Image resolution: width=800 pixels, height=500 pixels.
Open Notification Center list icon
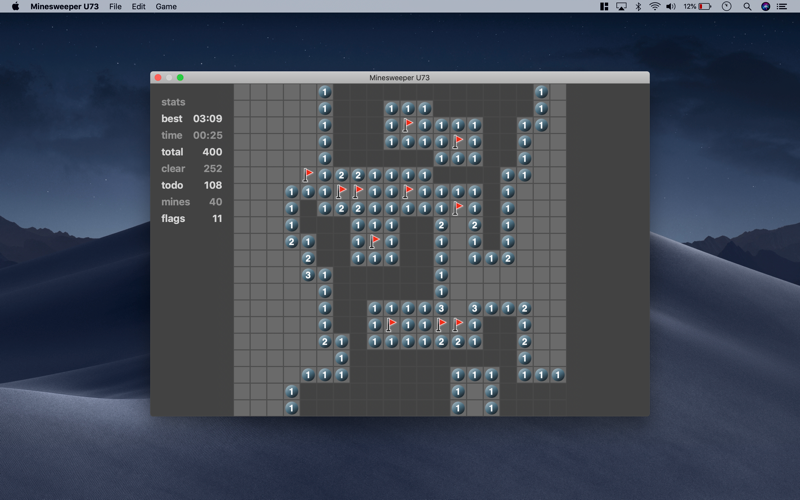tap(782, 6)
